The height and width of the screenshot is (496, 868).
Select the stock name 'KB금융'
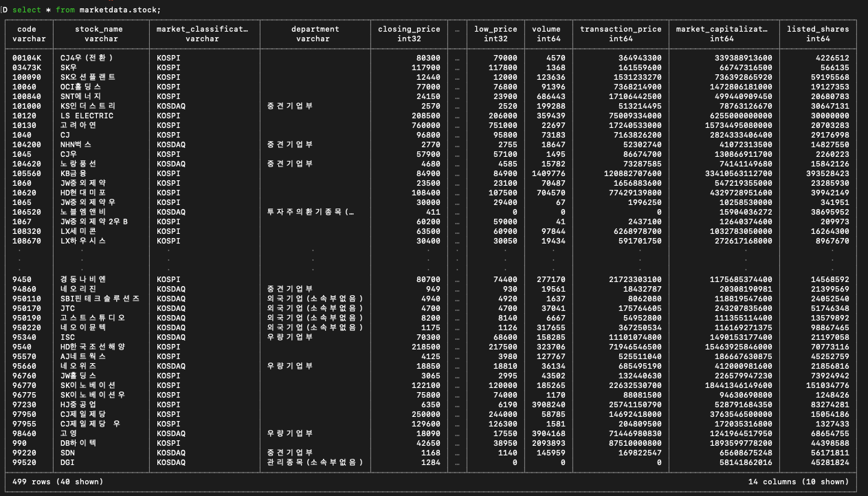tap(74, 173)
